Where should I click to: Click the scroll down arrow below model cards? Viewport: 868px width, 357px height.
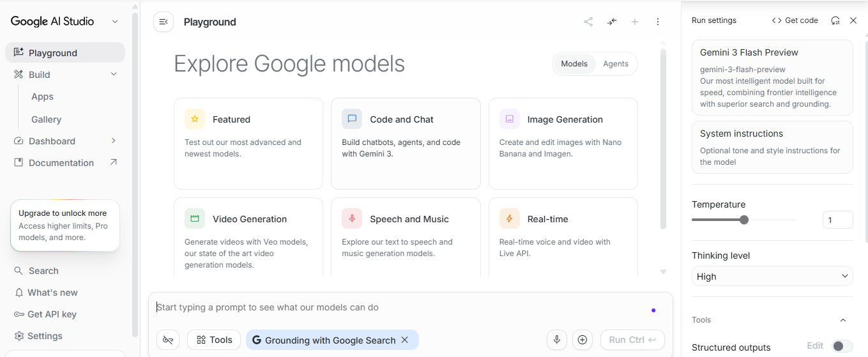(x=663, y=271)
